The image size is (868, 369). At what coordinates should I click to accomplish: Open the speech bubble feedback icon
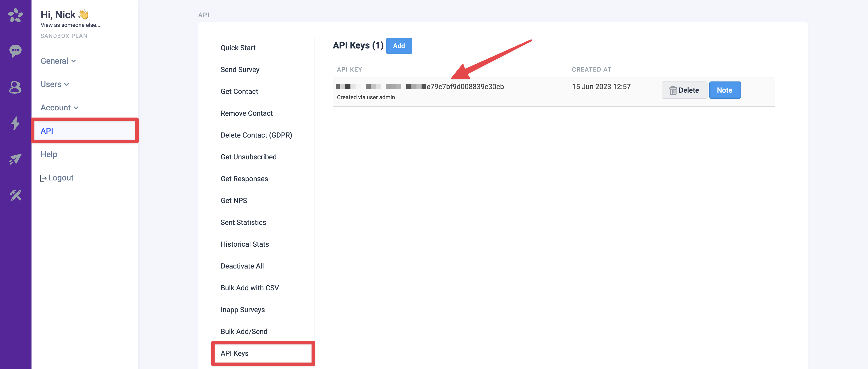coord(15,51)
